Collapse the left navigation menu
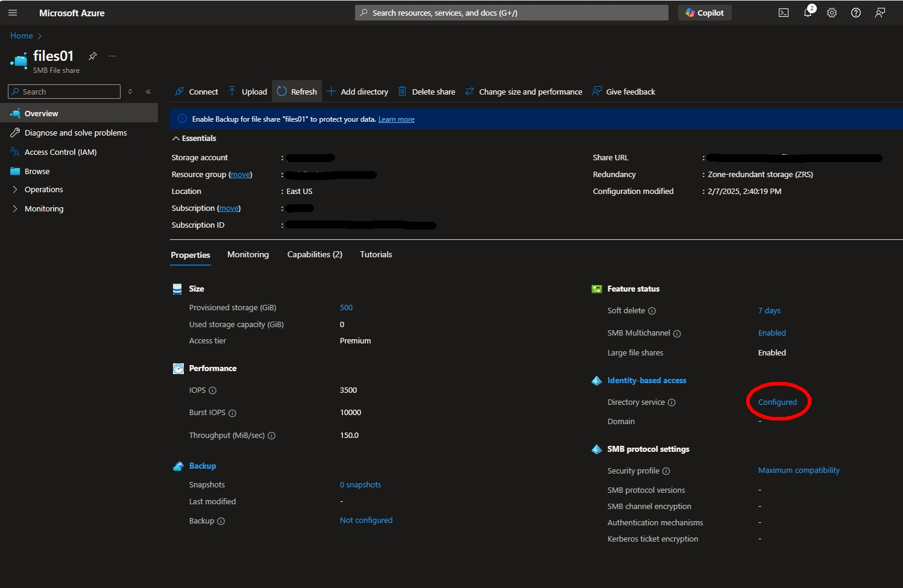The width and height of the screenshot is (903, 588). click(x=148, y=92)
